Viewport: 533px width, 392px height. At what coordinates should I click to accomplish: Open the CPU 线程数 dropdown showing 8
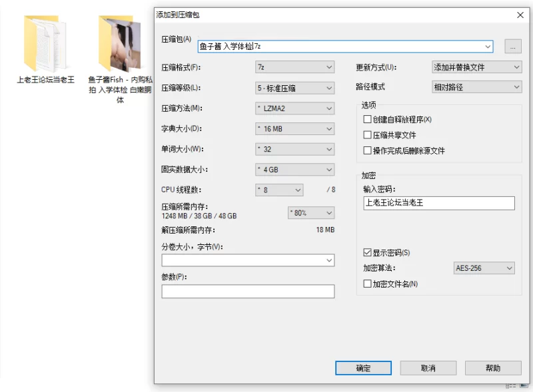(x=279, y=190)
